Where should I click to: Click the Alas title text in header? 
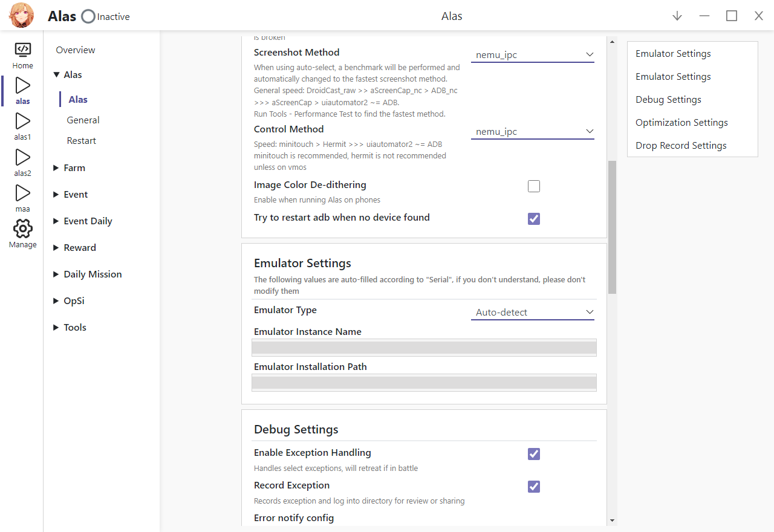(452, 16)
